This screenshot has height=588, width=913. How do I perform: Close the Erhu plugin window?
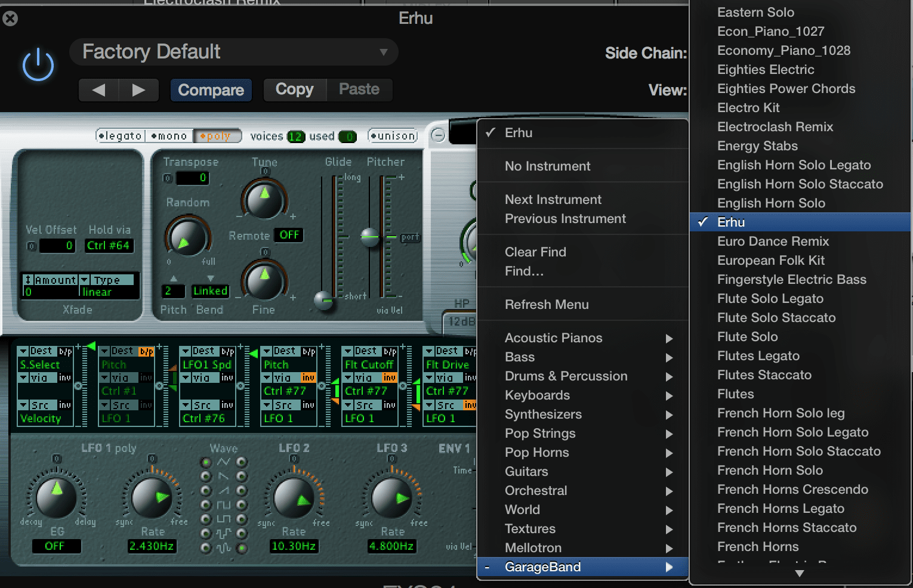[x=10, y=18]
